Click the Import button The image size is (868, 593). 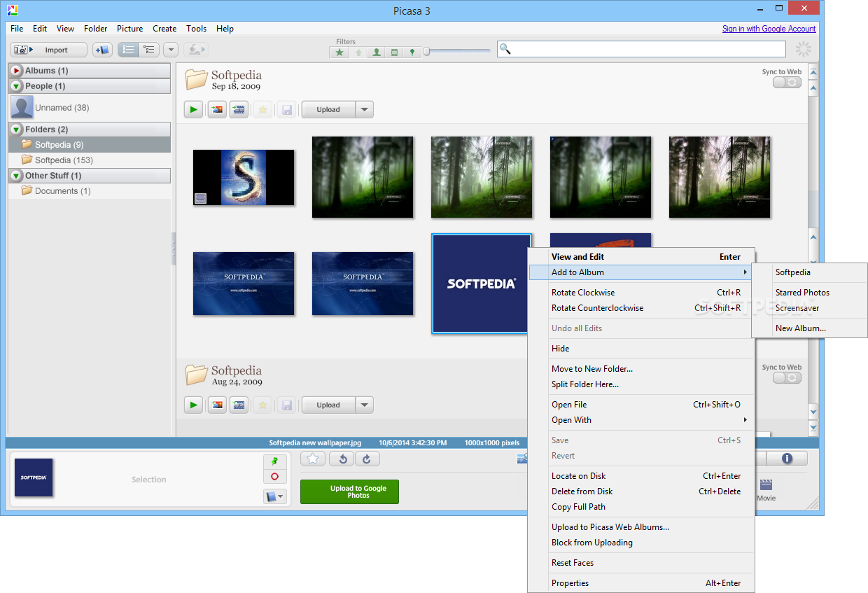pos(48,50)
